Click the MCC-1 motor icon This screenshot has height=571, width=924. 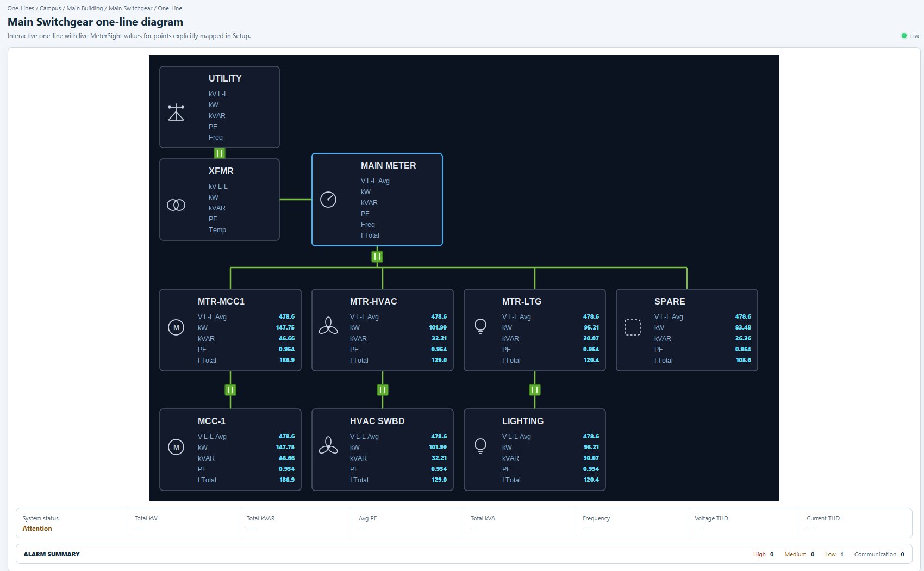176,447
